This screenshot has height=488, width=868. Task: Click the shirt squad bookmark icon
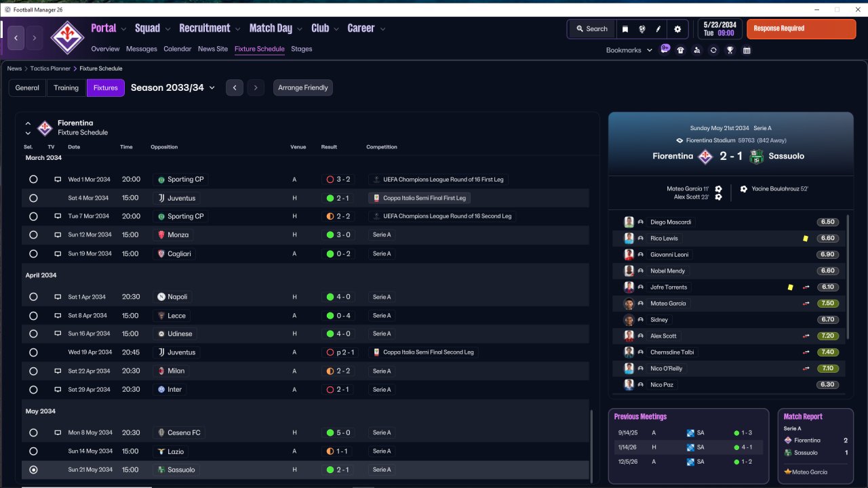coord(681,50)
